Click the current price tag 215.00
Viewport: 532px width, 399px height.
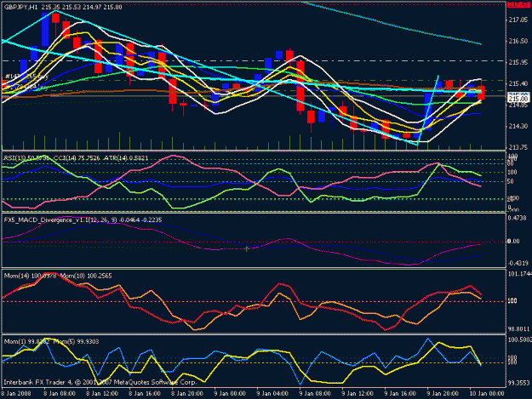[518, 99]
